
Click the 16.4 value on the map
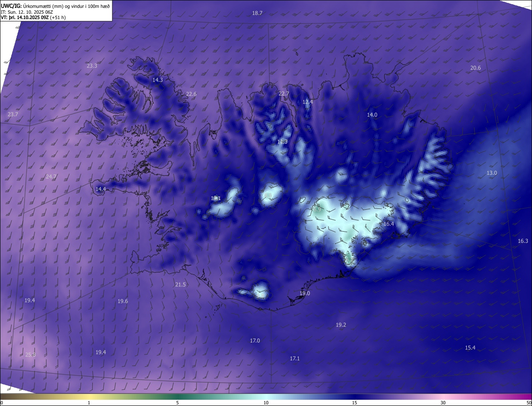point(389,224)
